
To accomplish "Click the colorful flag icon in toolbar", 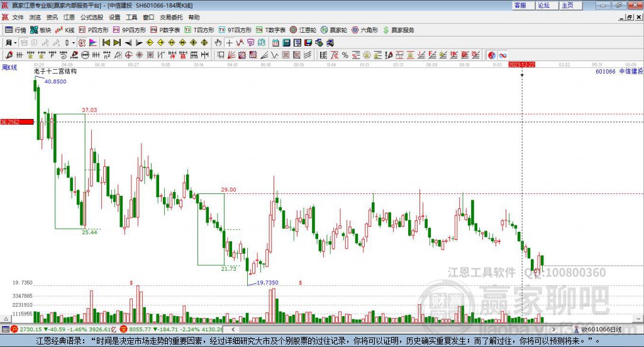I will click(x=93, y=43).
